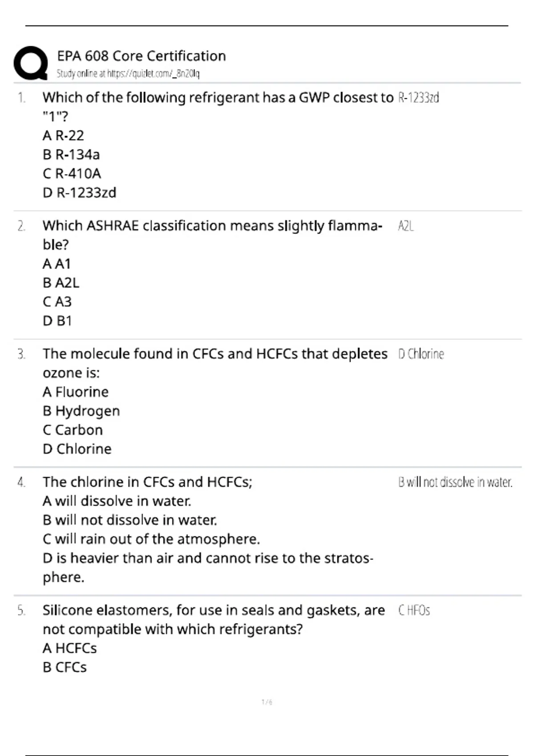
Task: Select option B R-134a
Action: coord(71,154)
